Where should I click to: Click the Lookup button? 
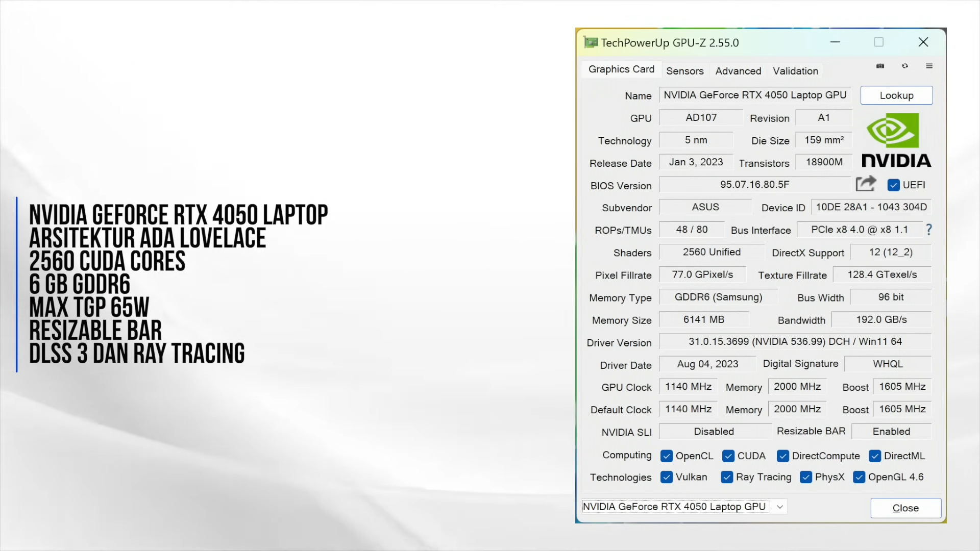click(896, 95)
